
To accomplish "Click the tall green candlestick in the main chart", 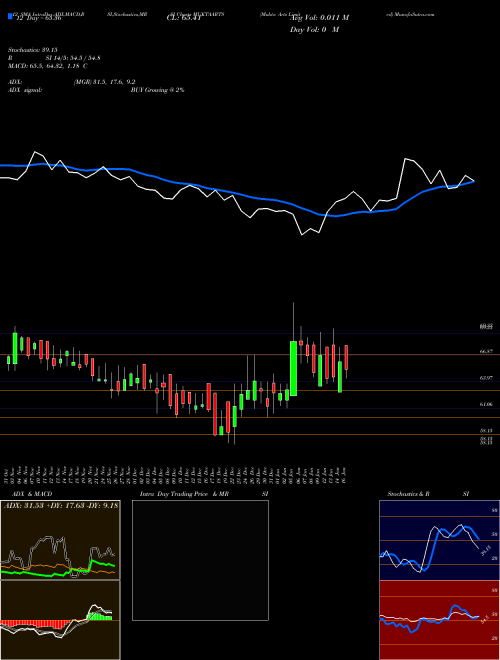I will (293, 368).
